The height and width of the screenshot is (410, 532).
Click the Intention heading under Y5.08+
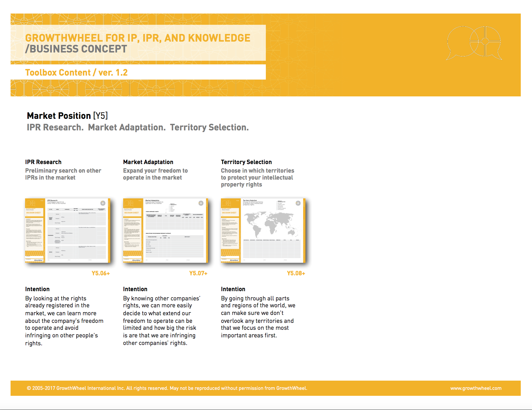tap(233, 289)
